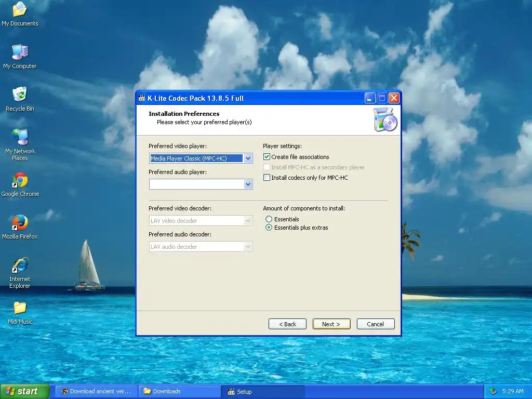Screen dimensions: 532x399
Task: Switch to Downloads taskbar window
Action: point(180,391)
